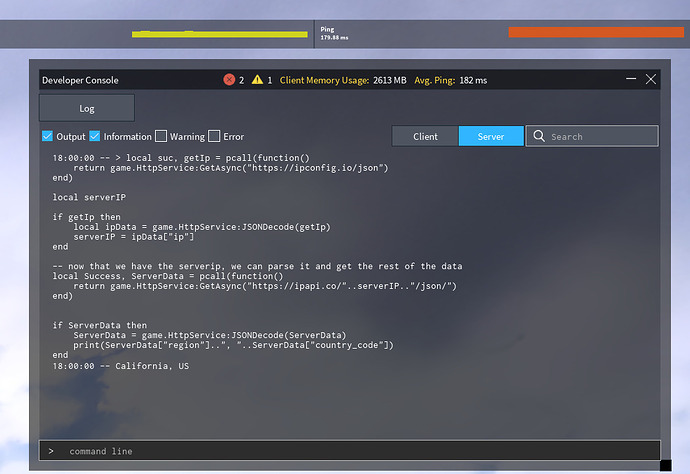Viewport: 690px width, 474px height.
Task: Click the Avg. Ping 182 ms text
Action: [451, 80]
